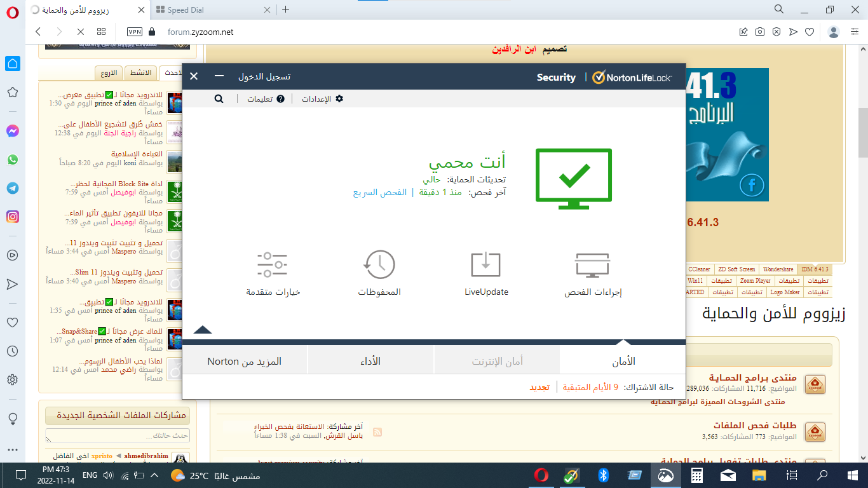Select the الأمان (Security) tab in Norton
Viewport: 868px width, 488px height.
point(623,361)
